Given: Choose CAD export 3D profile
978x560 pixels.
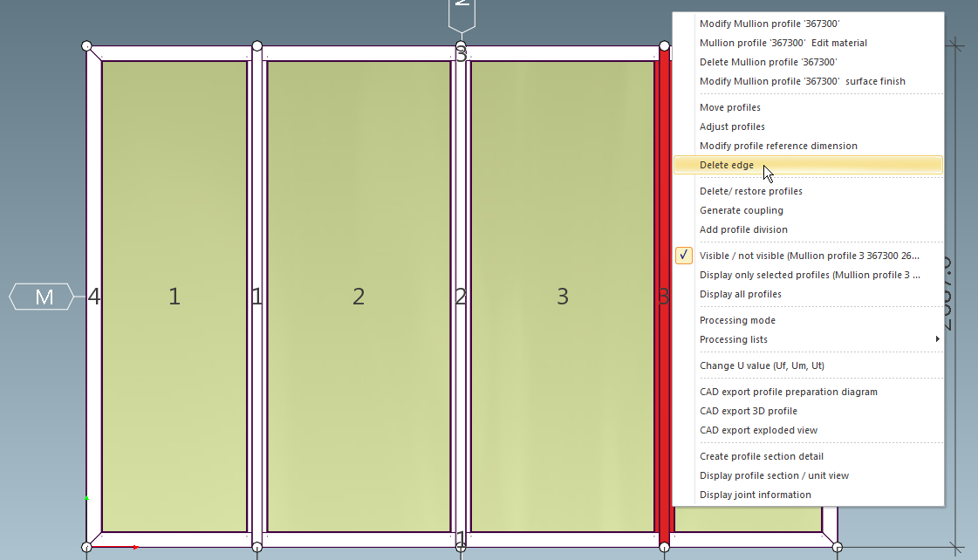Looking at the screenshot, I should tap(748, 411).
